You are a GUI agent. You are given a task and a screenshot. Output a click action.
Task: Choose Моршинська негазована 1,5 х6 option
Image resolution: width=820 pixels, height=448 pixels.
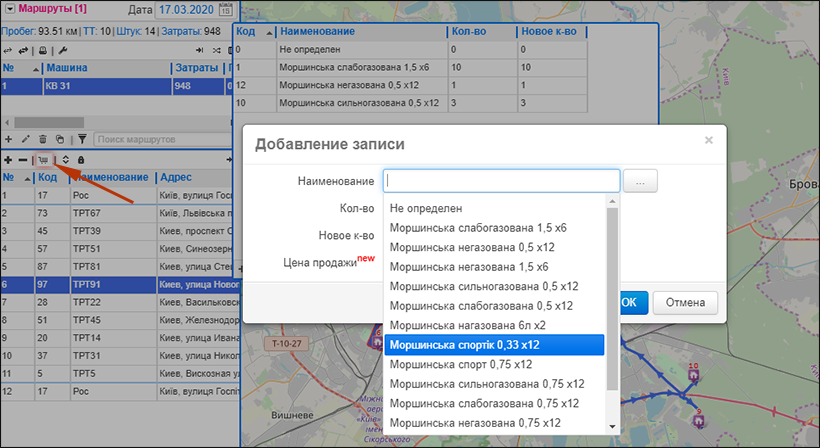point(494,267)
